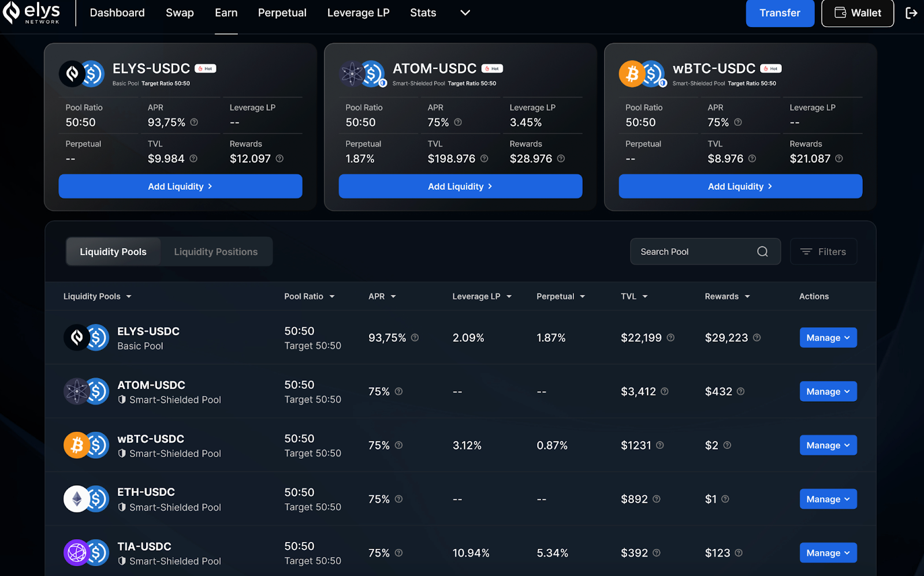Click the info icon next to 93,75% in table

(x=415, y=338)
